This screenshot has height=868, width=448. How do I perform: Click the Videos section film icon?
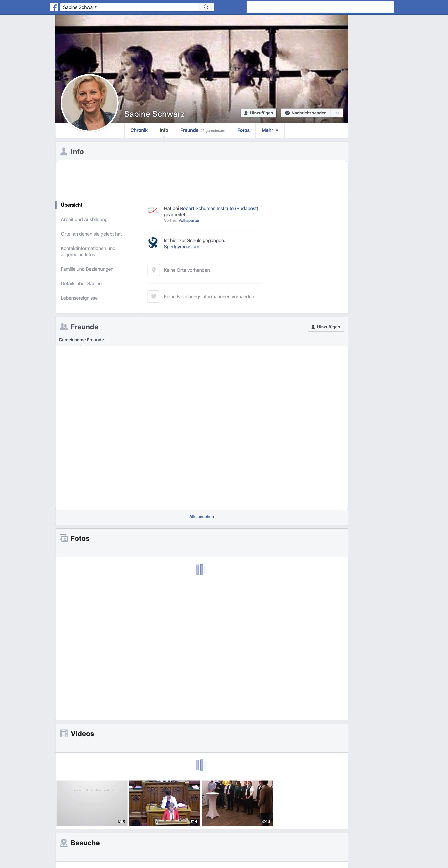64,733
